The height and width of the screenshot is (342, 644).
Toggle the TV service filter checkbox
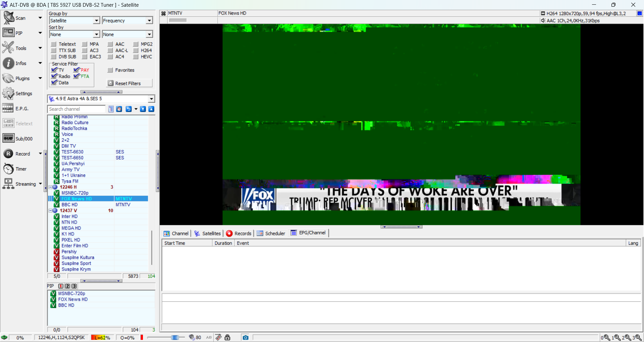54,70
